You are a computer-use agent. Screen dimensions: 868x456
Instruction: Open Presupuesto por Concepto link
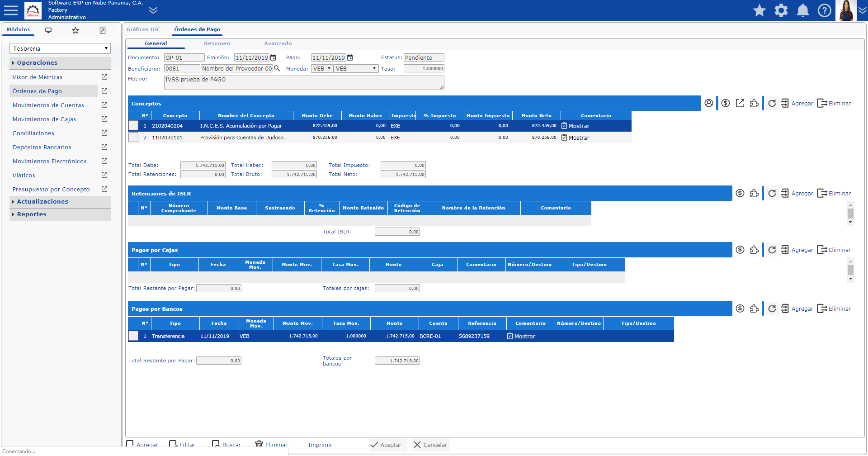pyautogui.click(x=51, y=190)
